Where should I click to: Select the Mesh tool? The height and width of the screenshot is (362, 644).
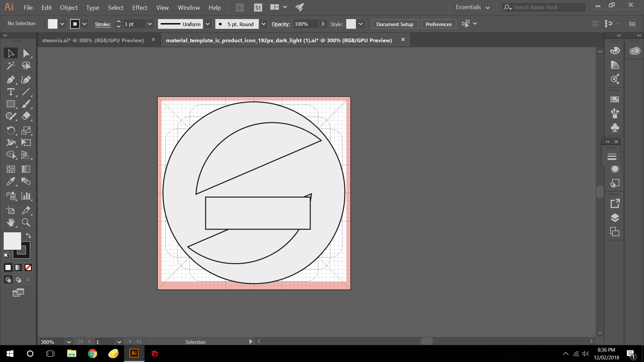pyautogui.click(x=11, y=169)
